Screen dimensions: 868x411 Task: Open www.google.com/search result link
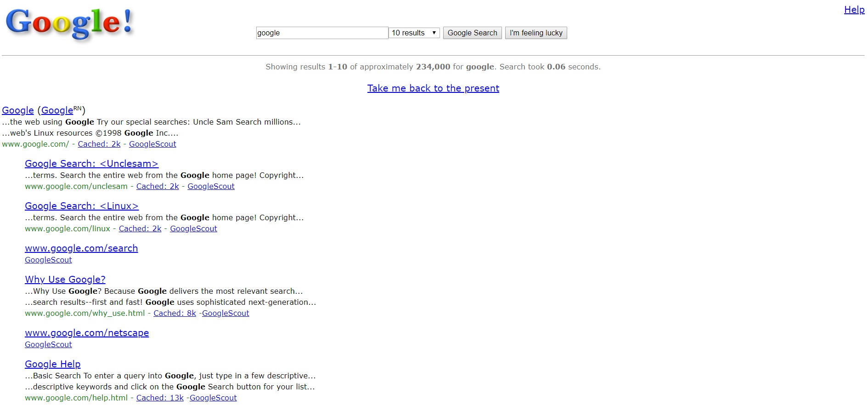(x=81, y=248)
